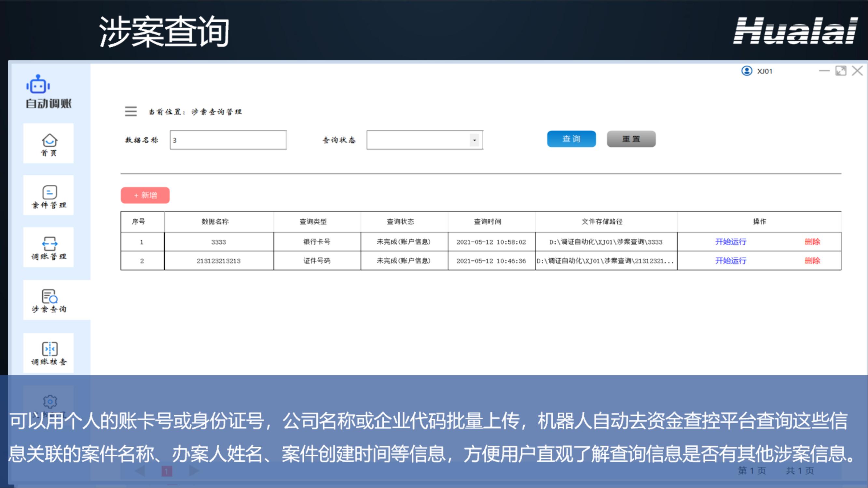This screenshot has height=488, width=868.
Task: Click the 当前位置: 涉案查询管理 breadcrumb
Action: 195,112
